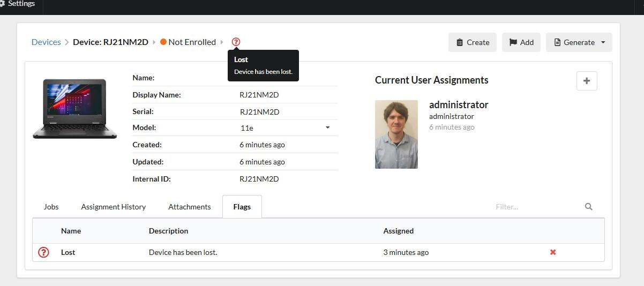This screenshot has width=644, height=286.
Task: Click the Add flag button
Action: pos(521,42)
